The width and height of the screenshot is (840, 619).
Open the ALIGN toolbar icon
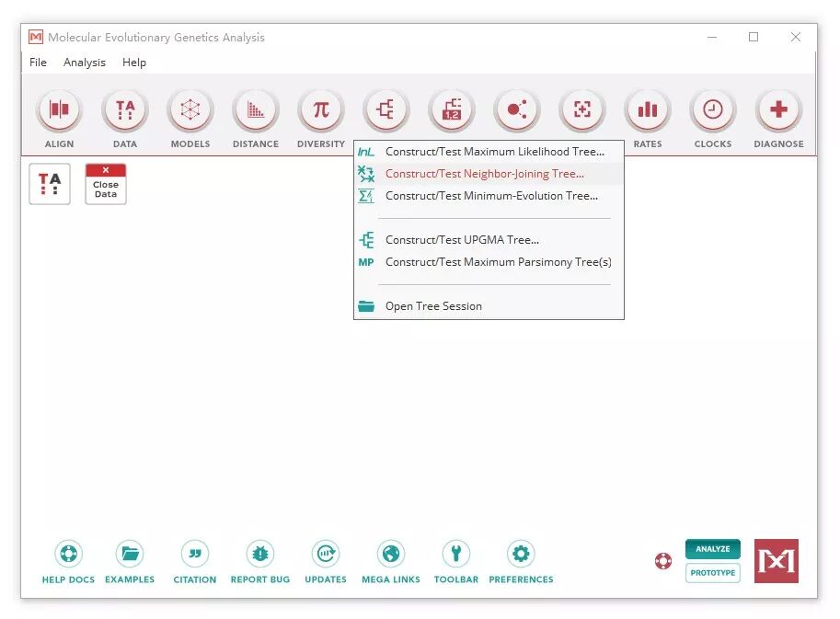point(59,109)
